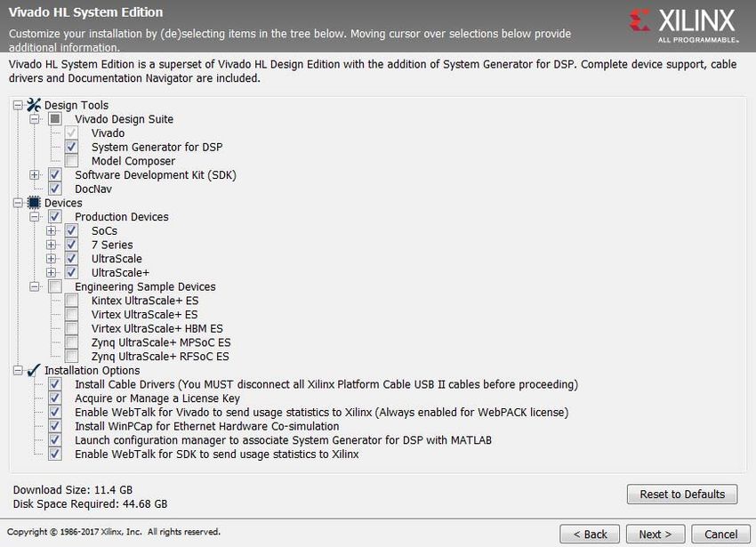This screenshot has width=756, height=547.
Task: Expand the Software Development Kit node
Action: 35,174
